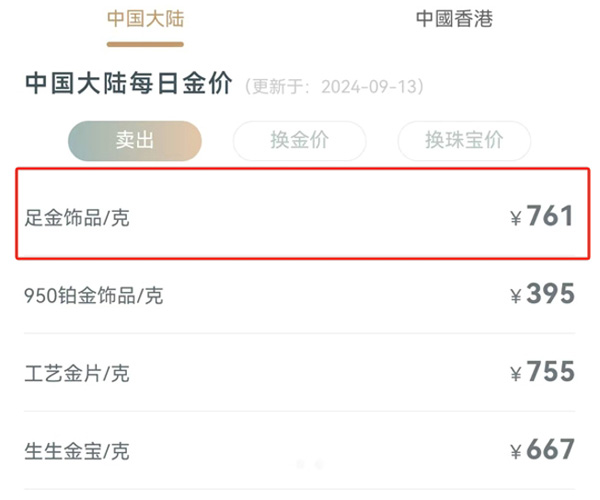Screen dimensions: 600x500
Task: Tap the yen sign next to 755
Action: coord(516,374)
